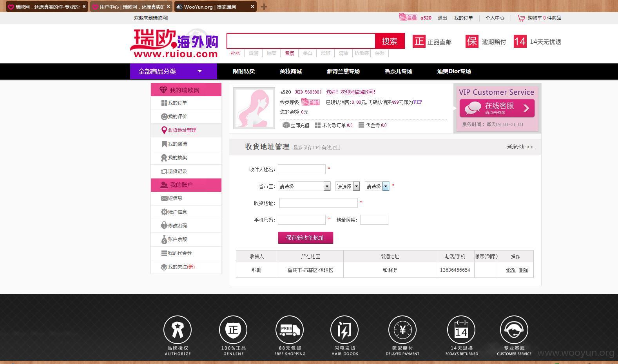The image size is (618, 364).
Task: Click the brand authorize footer icon
Action: (178, 330)
